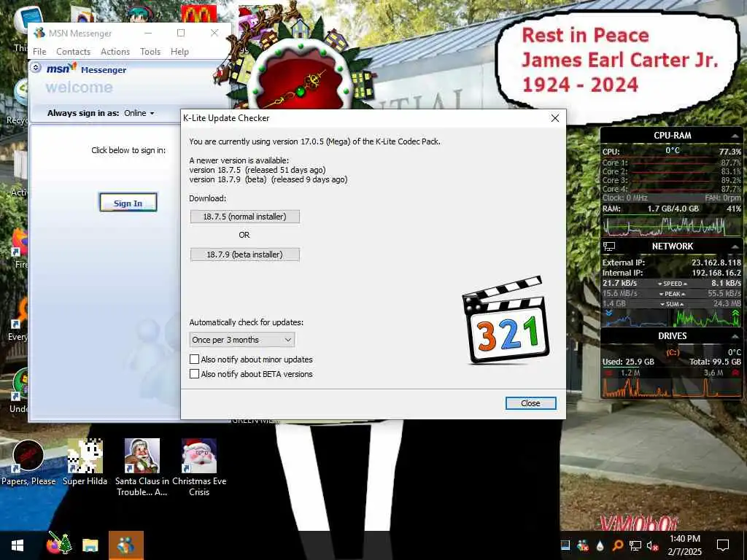Sign In to MSN Messenger
Viewport: 747px width, 560px height.
[x=128, y=203]
